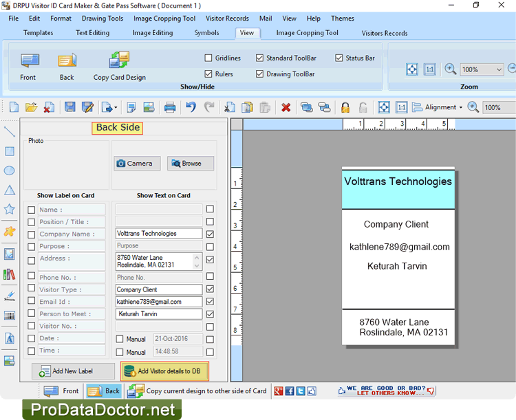
Task: Select the Barcode tool in sidebar
Action: click(x=10, y=316)
